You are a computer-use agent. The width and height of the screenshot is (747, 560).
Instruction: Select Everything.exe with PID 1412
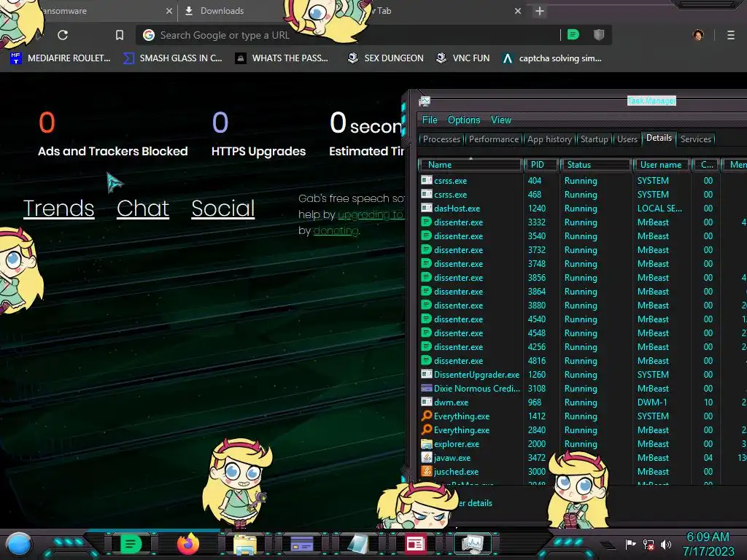click(x=581, y=416)
